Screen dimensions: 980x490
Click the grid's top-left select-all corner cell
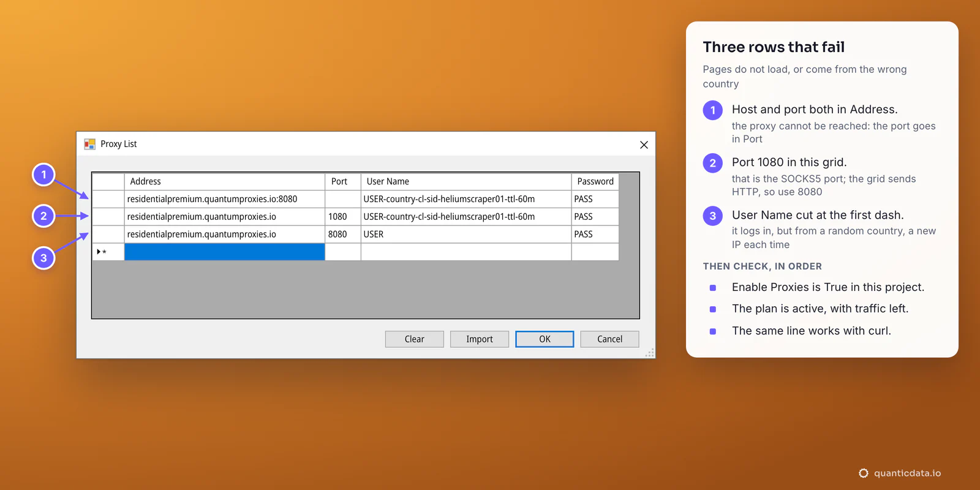[108, 182]
